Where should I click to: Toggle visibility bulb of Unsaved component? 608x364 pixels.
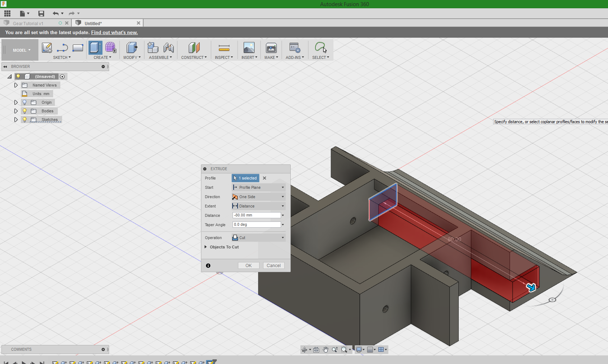pyautogui.click(x=18, y=76)
